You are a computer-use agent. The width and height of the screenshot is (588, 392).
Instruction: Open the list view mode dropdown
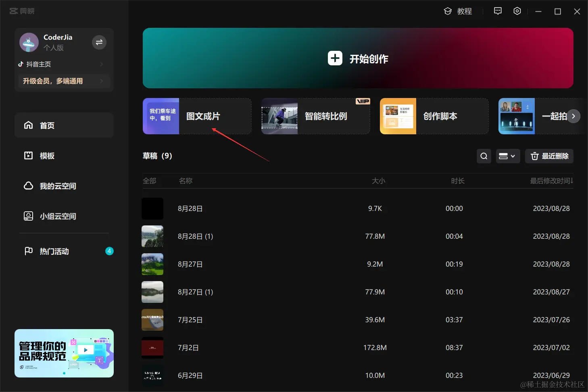[507, 156]
